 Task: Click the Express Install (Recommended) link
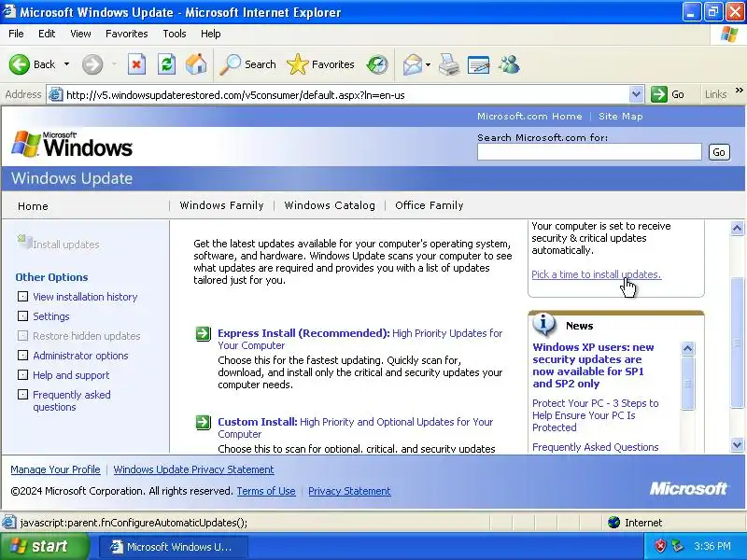coord(303,333)
